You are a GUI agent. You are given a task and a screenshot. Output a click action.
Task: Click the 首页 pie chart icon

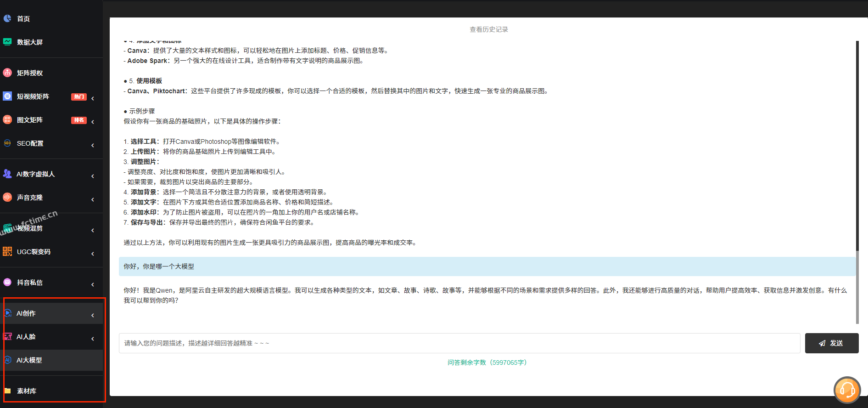pyautogui.click(x=7, y=18)
